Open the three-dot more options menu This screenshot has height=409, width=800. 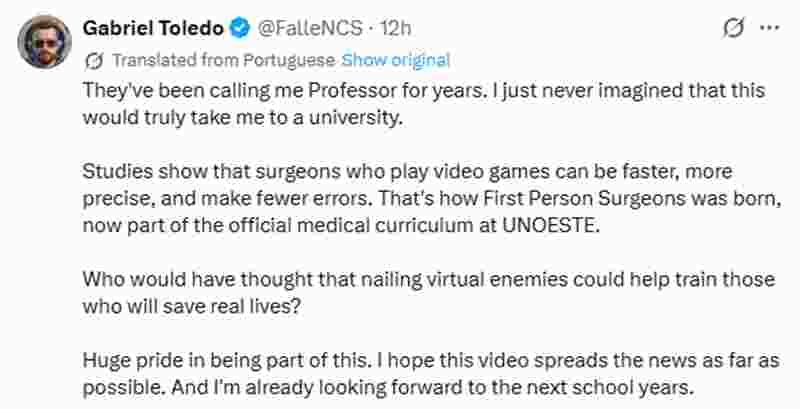click(x=769, y=30)
